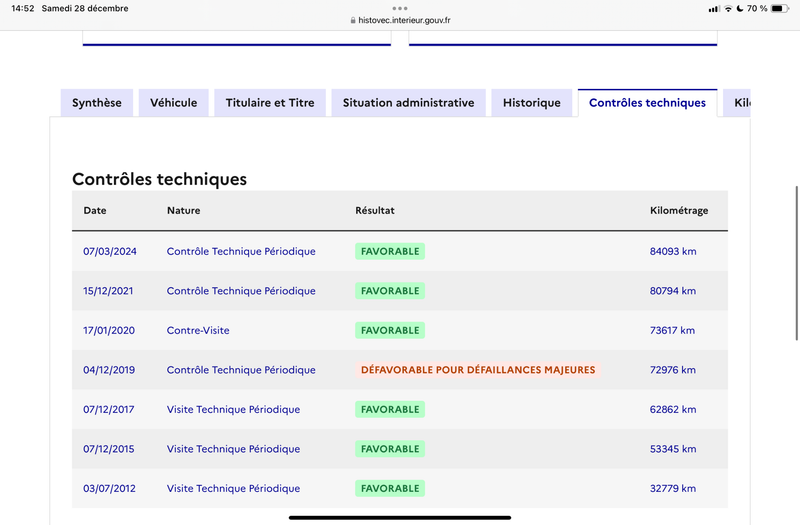Click Visite Technique Périodique in the 03/07/2012 row
Image resolution: width=800 pixels, height=525 pixels.
pyautogui.click(x=233, y=488)
